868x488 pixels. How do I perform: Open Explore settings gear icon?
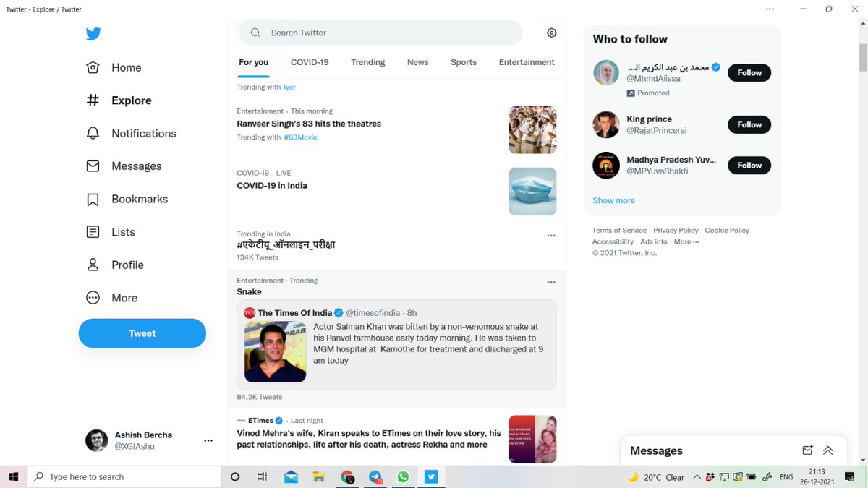coord(552,33)
